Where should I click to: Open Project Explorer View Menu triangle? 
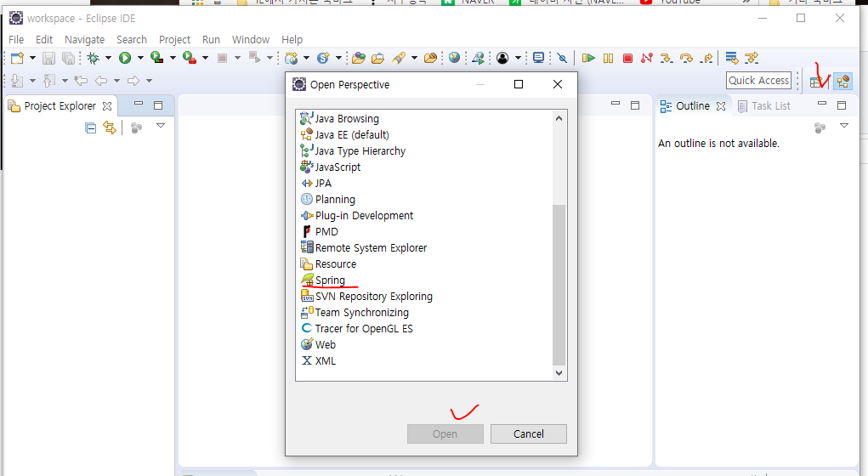pos(161,126)
